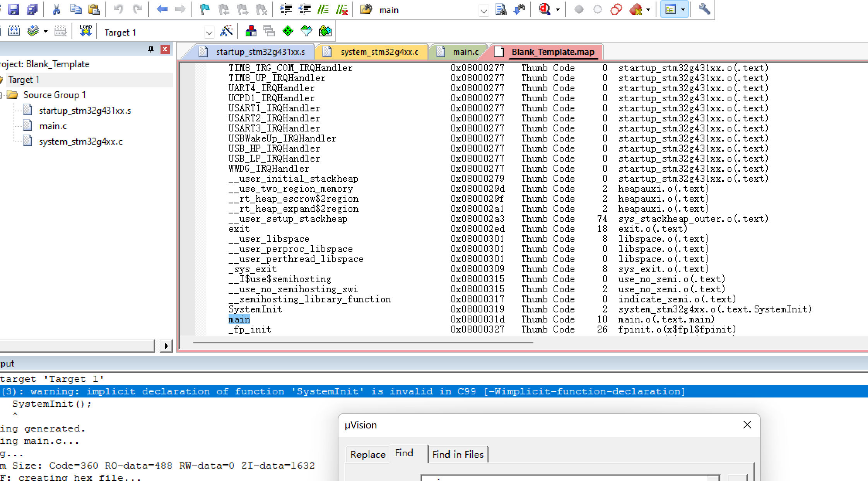Open Configuration with the wrench icon
This screenshot has height=481, width=868.
704,9
